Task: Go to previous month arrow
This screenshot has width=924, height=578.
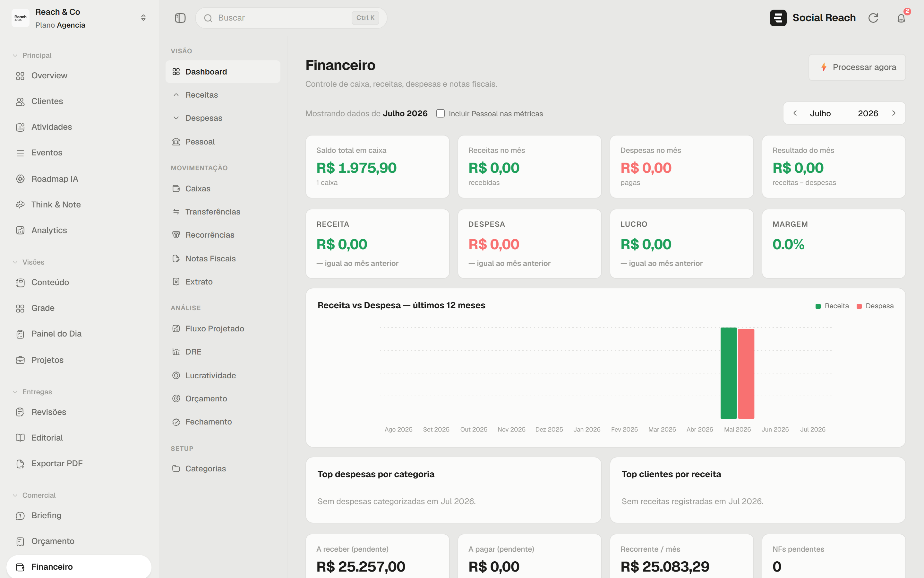Action: 795,113
